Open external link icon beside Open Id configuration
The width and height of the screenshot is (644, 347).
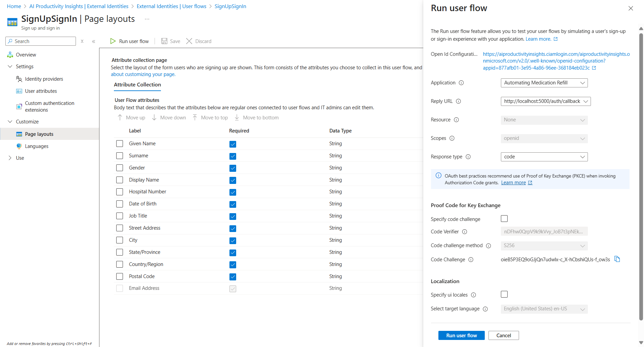(x=594, y=68)
